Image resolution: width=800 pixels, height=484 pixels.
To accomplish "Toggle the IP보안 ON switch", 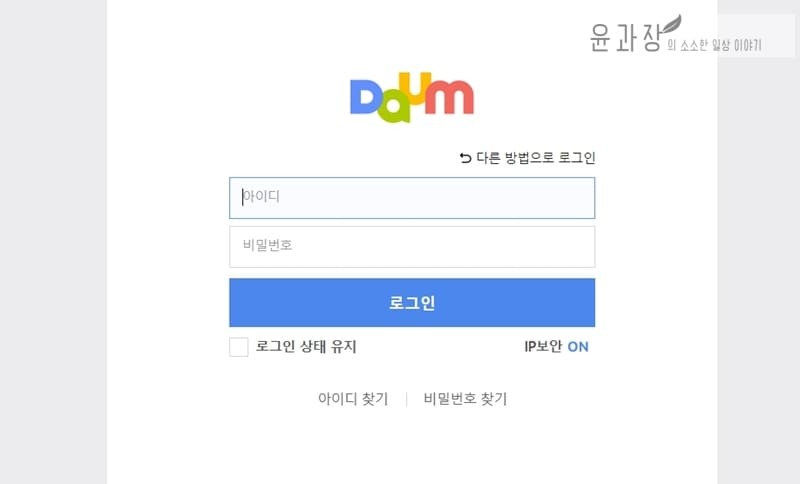I will pos(578,347).
